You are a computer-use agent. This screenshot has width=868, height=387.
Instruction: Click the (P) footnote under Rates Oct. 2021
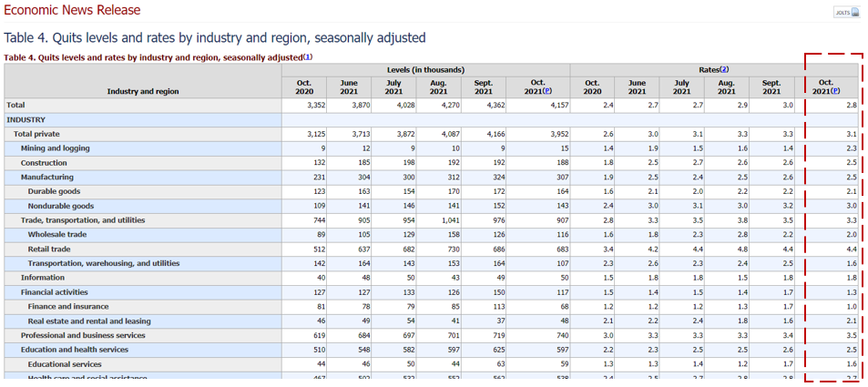(x=834, y=91)
